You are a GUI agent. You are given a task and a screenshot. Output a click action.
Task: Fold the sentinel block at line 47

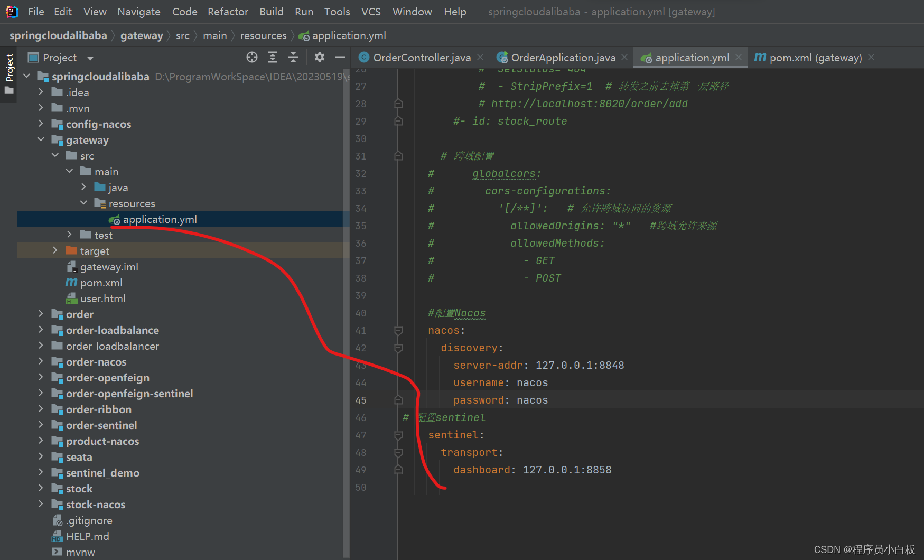(398, 435)
